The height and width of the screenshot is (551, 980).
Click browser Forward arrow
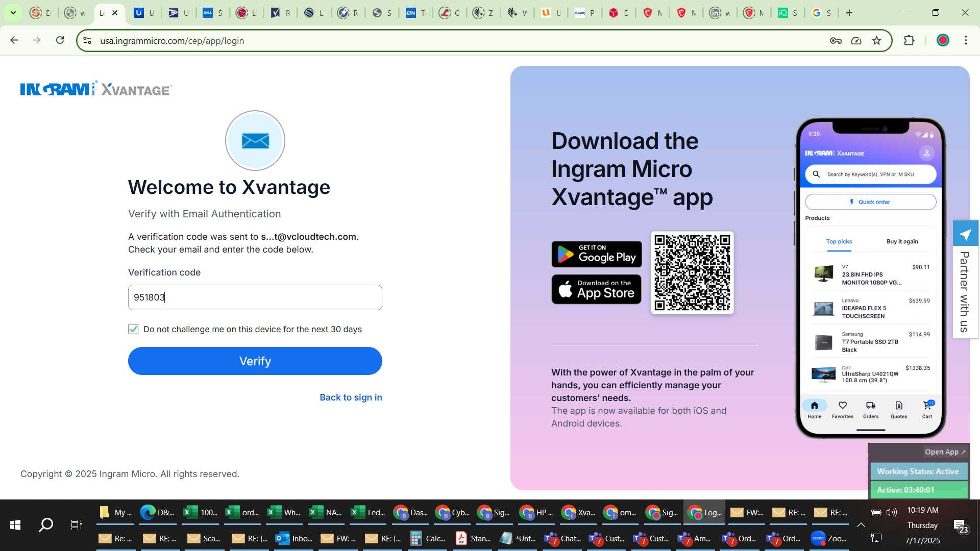(37, 40)
